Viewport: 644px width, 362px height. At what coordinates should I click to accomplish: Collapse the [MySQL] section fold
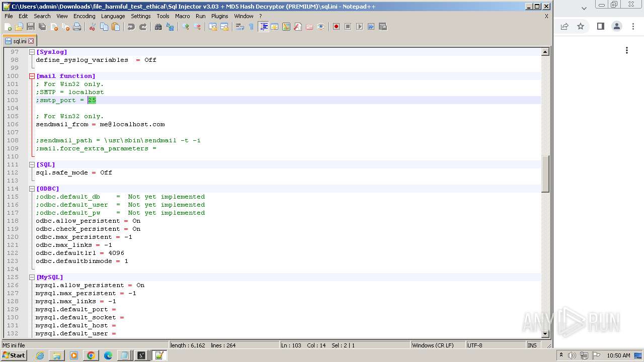point(32,277)
